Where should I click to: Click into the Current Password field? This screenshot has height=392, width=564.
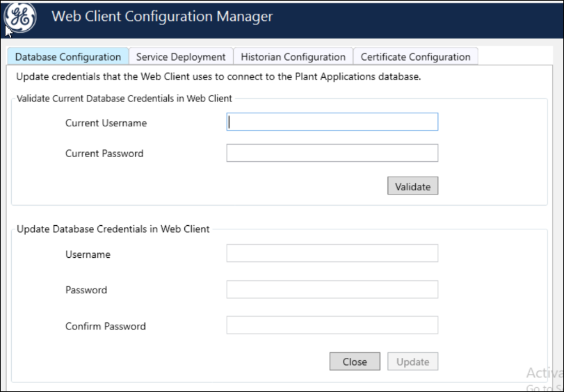(x=332, y=153)
